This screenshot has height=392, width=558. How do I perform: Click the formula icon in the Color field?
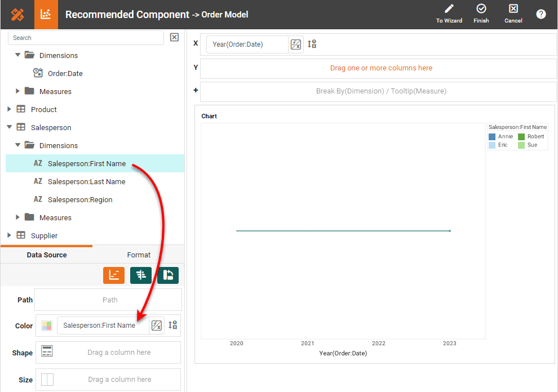click(x=157, y=326)
